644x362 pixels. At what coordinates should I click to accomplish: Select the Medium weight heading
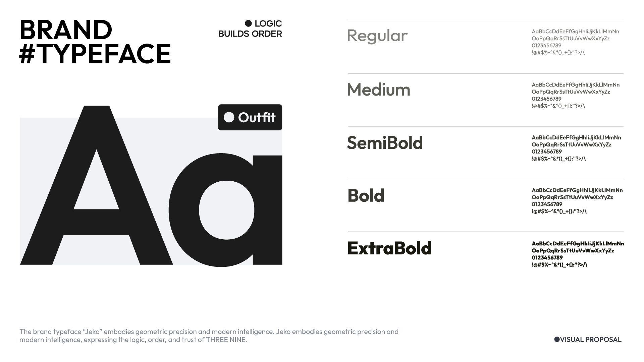(378, 89)
